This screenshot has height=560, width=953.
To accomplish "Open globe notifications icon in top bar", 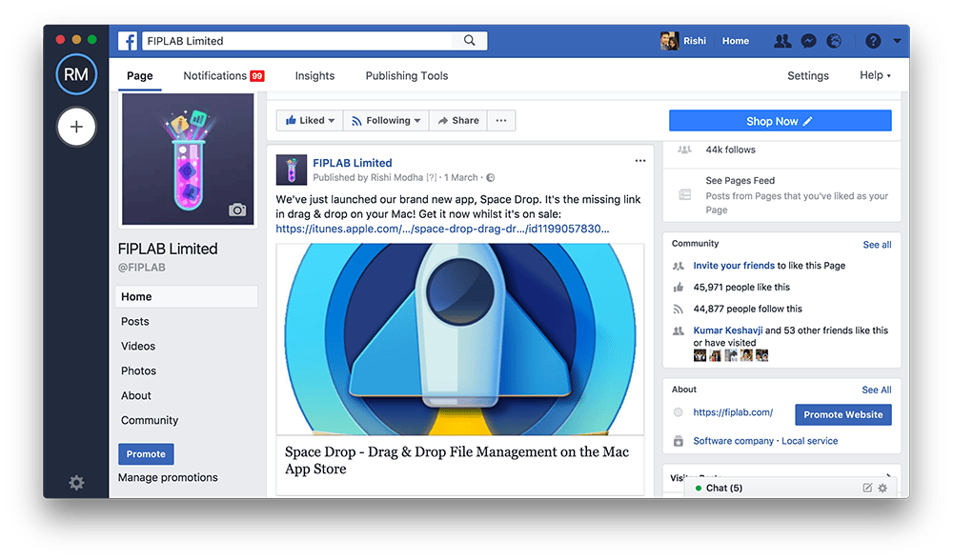I will [x=834, y=41].
